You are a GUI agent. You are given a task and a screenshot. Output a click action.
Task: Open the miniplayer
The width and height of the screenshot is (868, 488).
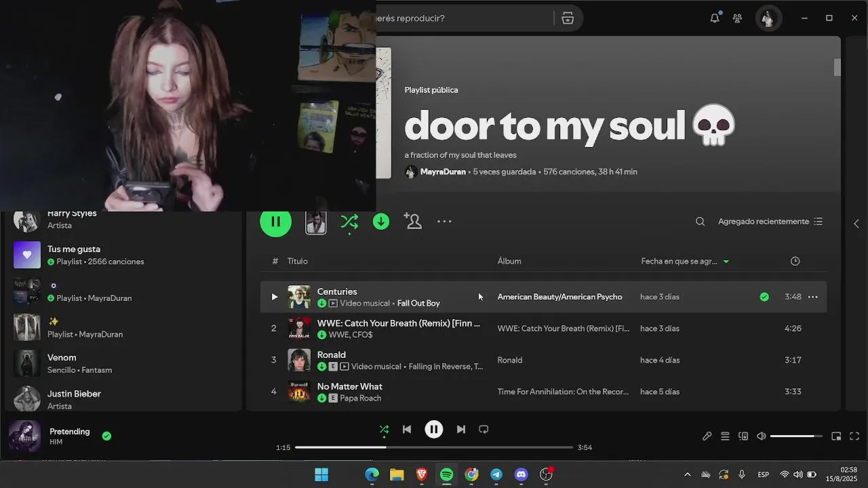(836, 436)
